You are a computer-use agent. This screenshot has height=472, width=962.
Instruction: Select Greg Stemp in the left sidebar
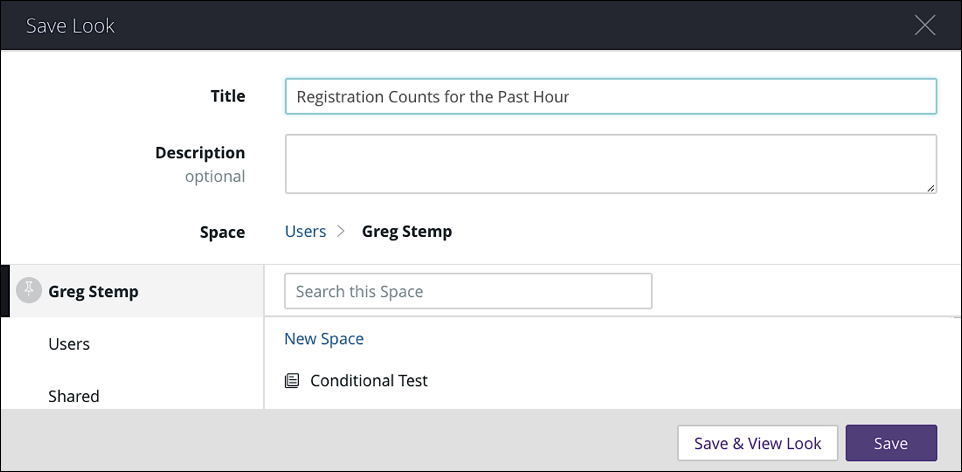click(x=93, y=291)
